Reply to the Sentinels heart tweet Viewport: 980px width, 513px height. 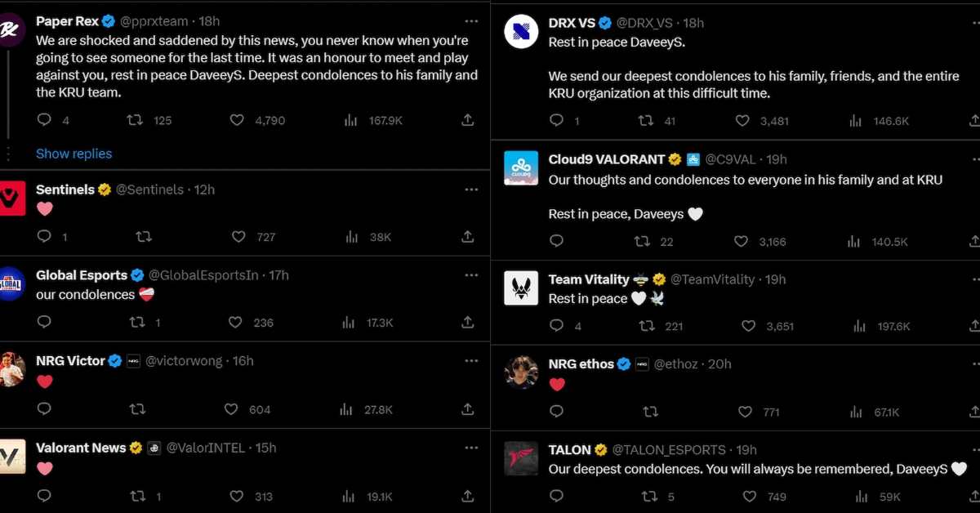coord(44,236)
